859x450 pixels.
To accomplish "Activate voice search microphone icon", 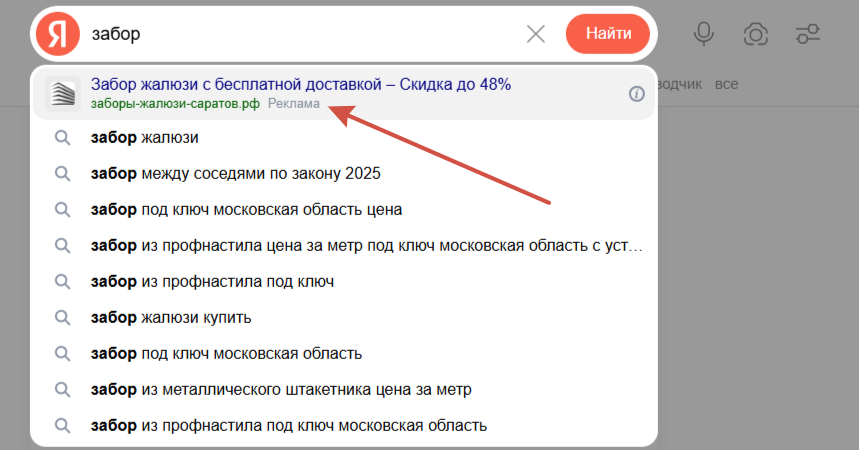I will click(704, 34).
